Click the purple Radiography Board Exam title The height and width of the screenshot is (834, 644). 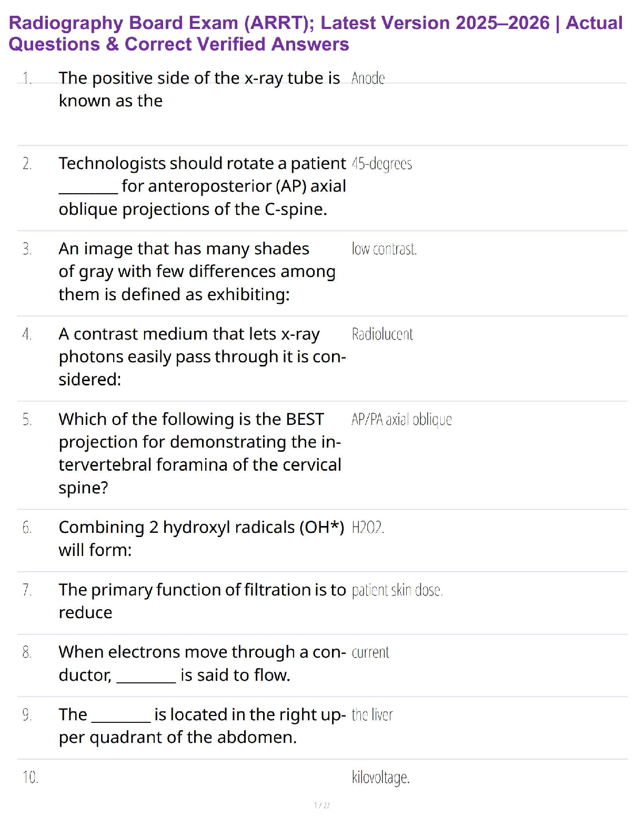(316, 33)
